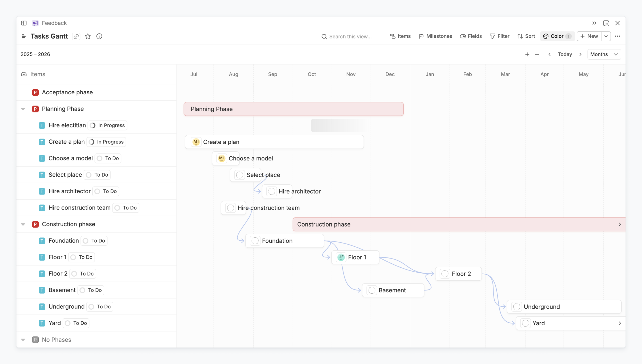Open the Items toolbar menu
The width and height of the screenshot is (642, 364).
pos(400,36)
